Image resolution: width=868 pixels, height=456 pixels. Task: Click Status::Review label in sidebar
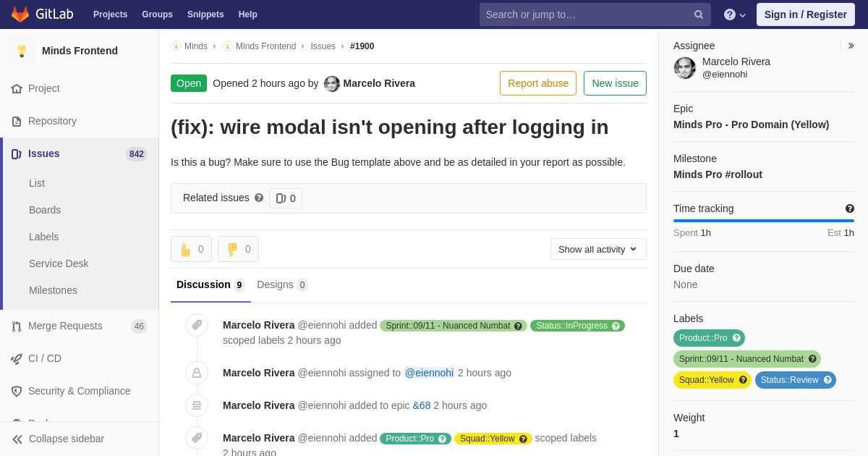pos(796,380)
